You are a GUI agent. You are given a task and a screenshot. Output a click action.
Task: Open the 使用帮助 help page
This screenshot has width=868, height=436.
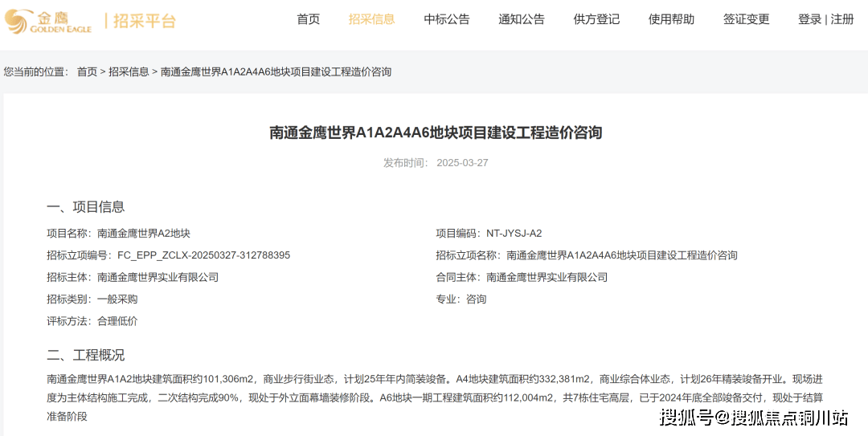(671, 19)
